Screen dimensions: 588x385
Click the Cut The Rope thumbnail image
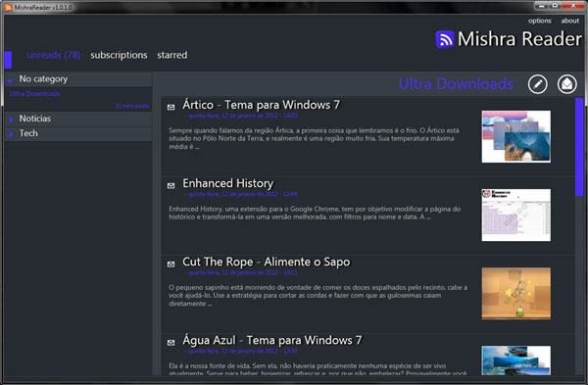pyautogui.click(x=516, y=293)
